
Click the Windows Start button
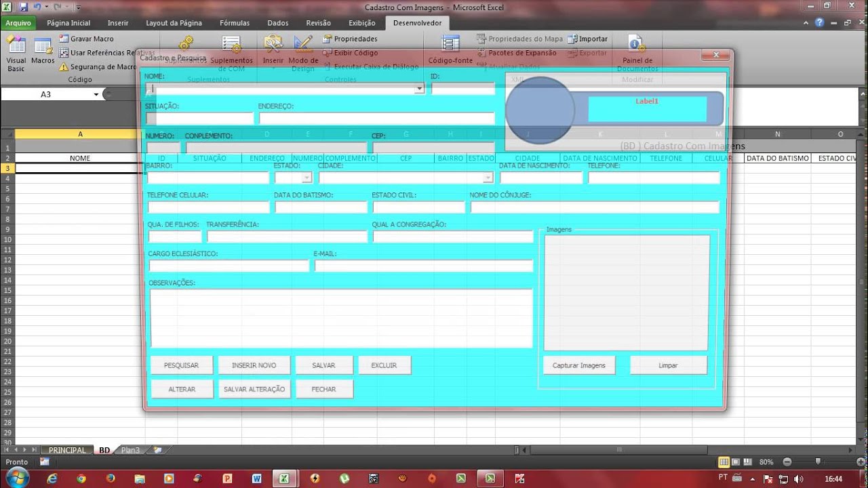tap(17, 476)
